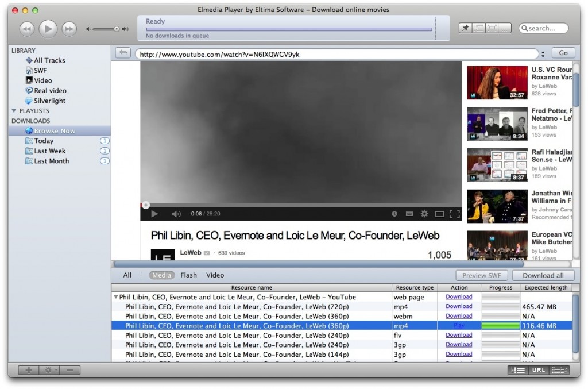Click the Go button
This screenshot has height=389, width=588.
point(563,53)
